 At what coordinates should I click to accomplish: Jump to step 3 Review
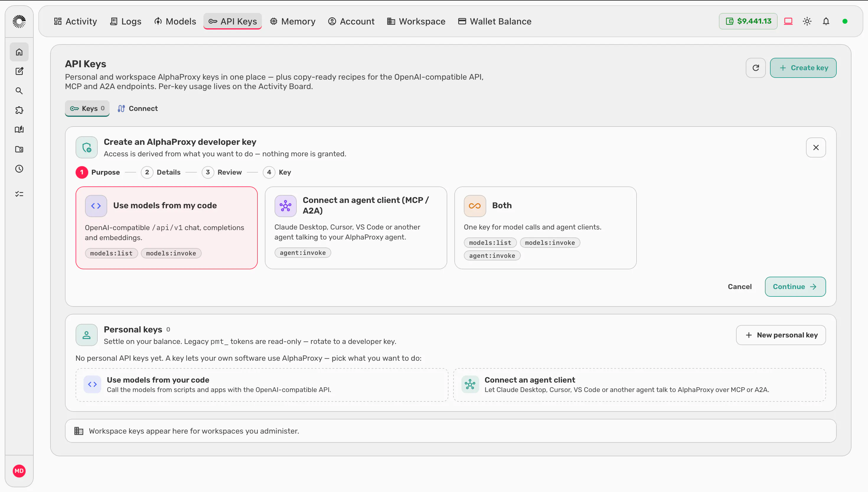222,172
